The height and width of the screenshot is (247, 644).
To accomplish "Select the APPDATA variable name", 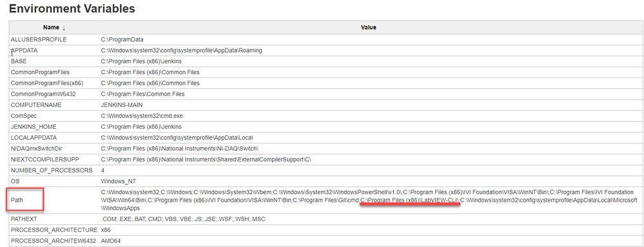I will tap(24, 50).
